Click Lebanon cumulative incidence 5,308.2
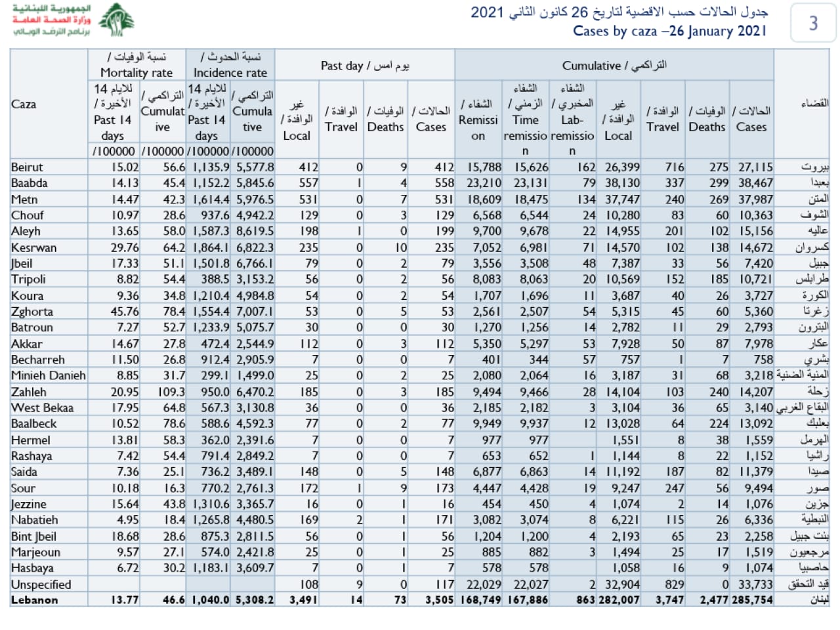Viewport: 840px width, 630px height. [255, 599]
